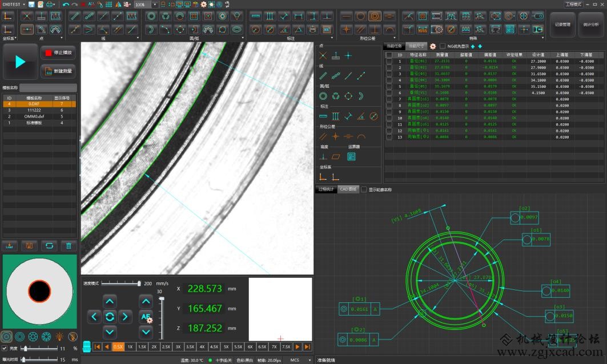Select the first ring light mode icon
Screen dimensions: 607x364
(7, 337)
